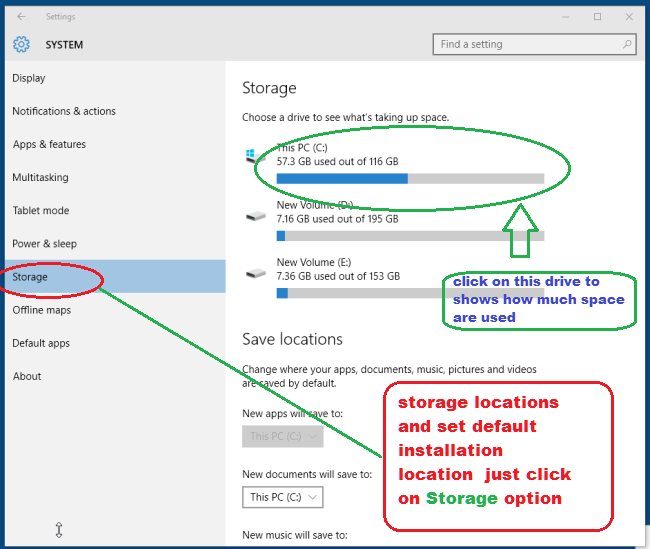
Task: Maximize the Settings window
Action: 597,17
